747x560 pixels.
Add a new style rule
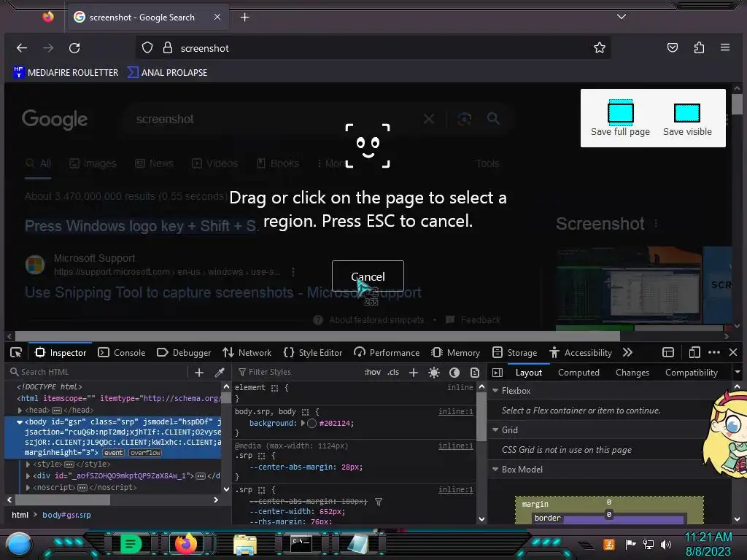tap(413, 373)
